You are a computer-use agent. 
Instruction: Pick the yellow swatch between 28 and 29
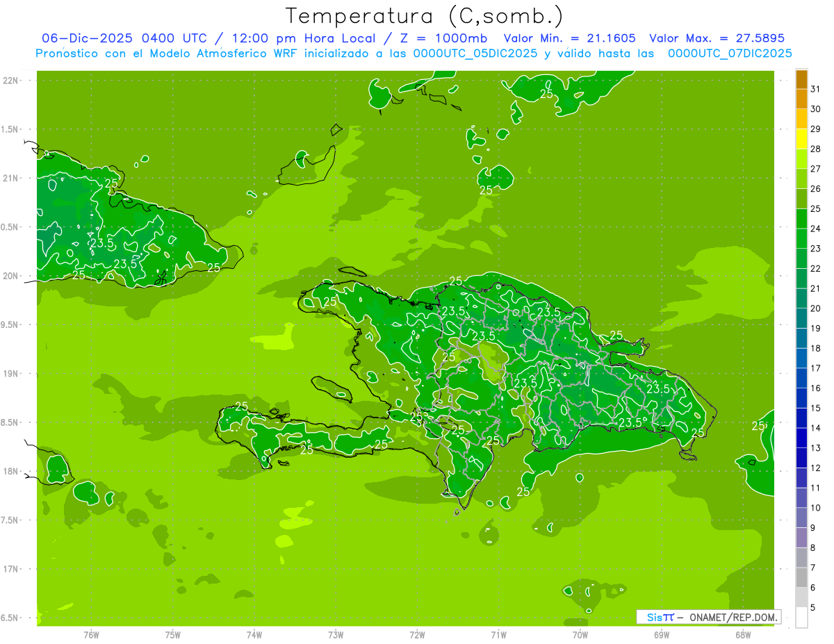coord(801,139)
